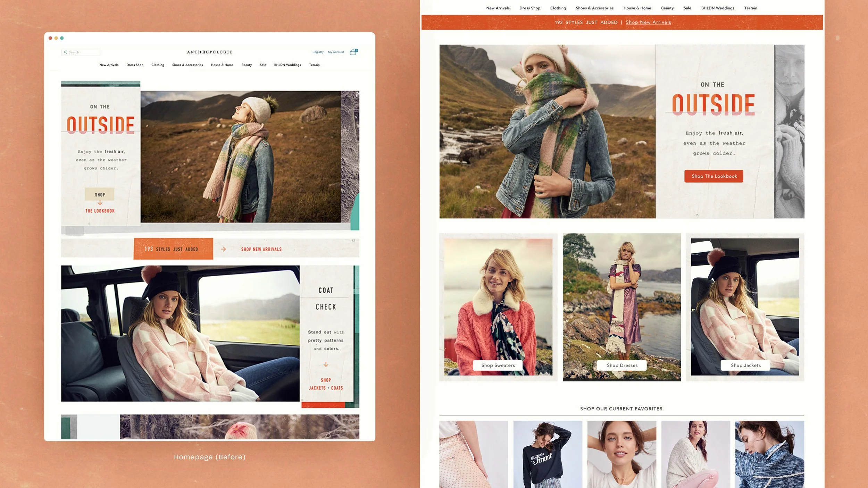868x488 pixels.
Task: Open BHLDN Weddings in the redesigned page nav
Action: [718, 8]
